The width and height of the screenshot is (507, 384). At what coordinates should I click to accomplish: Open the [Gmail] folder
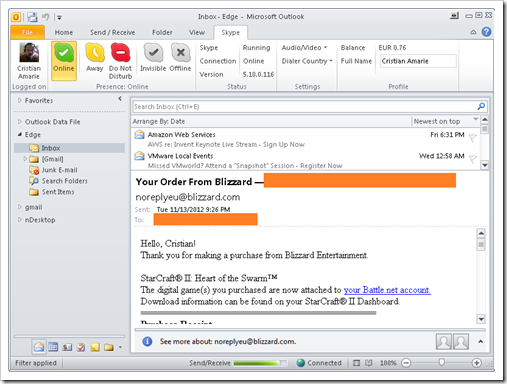(46, 159)
